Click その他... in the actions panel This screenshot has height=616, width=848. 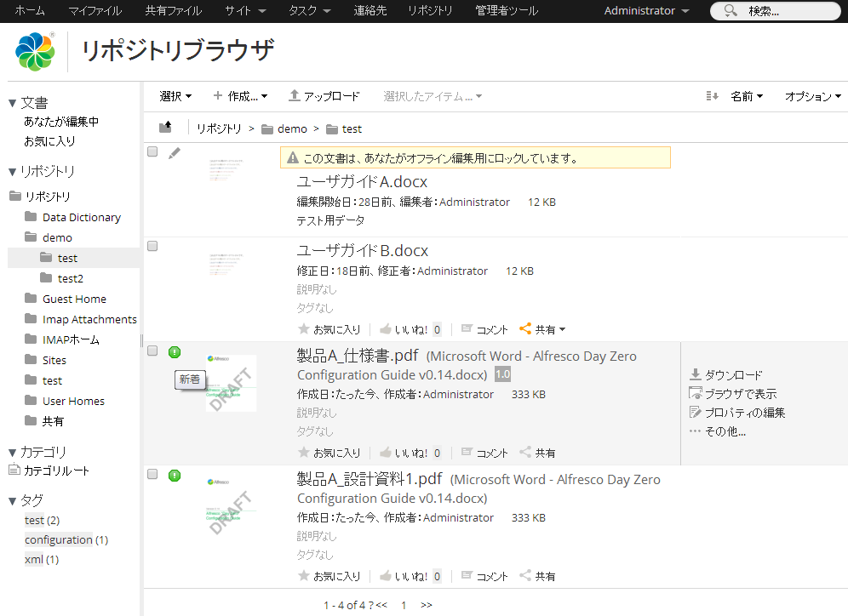[x=725, y=431]
